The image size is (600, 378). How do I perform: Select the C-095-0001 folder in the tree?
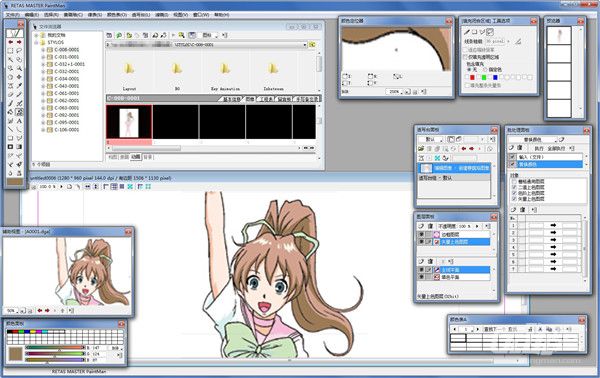67,122
